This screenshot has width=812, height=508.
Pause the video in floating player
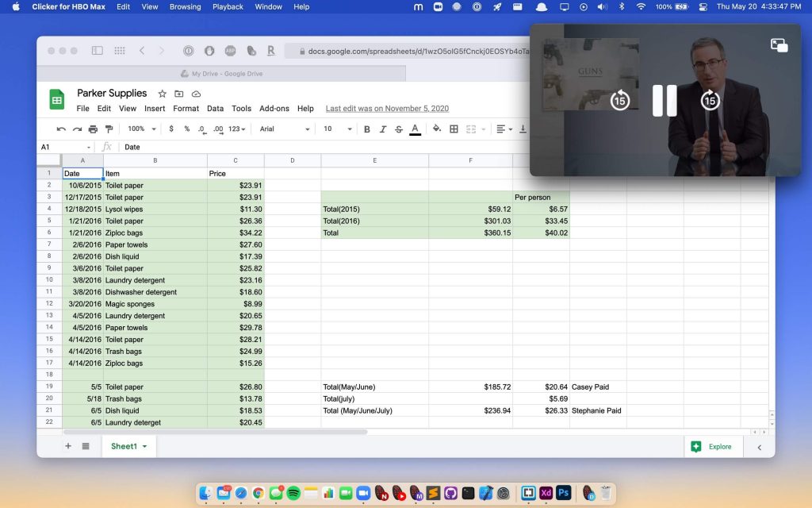664,100
